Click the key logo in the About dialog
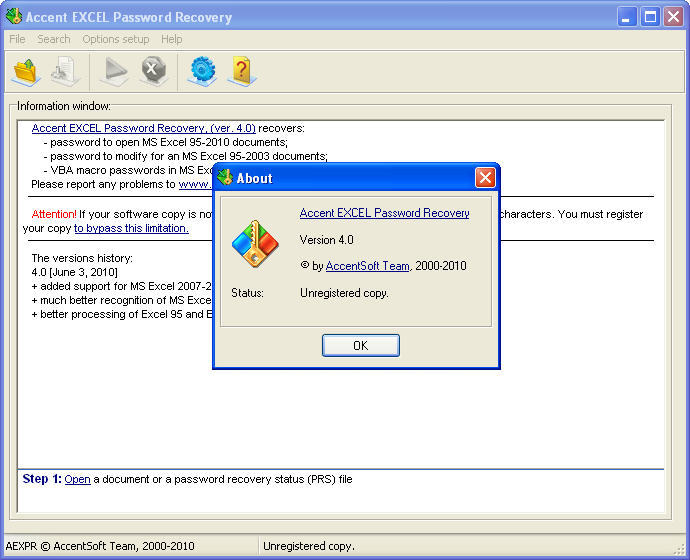690x560 pixels. point(255,244)
